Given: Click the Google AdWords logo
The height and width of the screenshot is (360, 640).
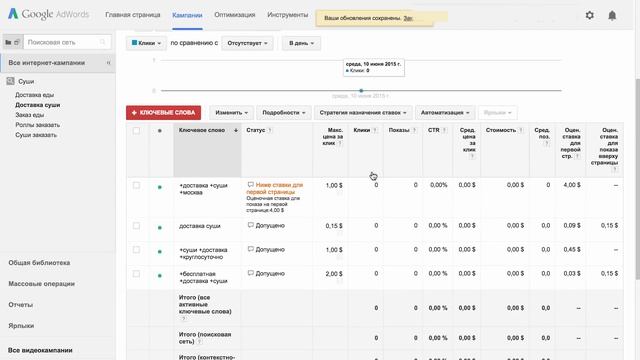Looking at the screenshot, I should [x=48, y=14].
